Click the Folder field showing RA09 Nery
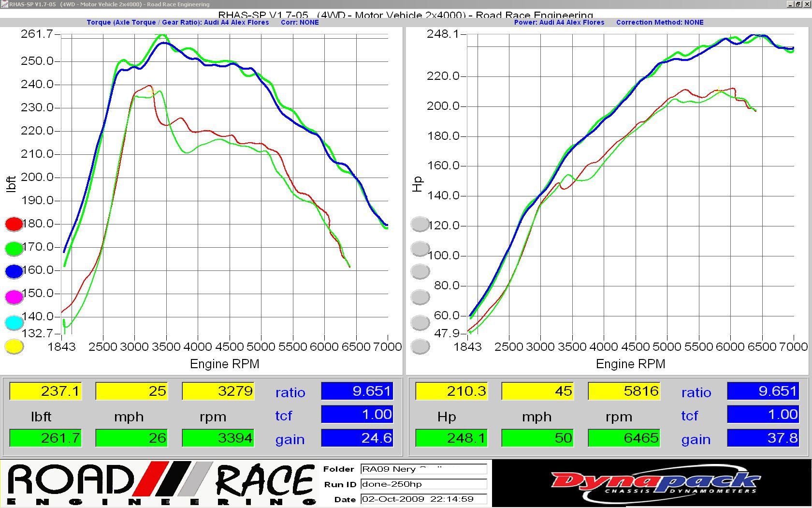The height and width of the screenshot is (508, 812). (x=423, y=469)
